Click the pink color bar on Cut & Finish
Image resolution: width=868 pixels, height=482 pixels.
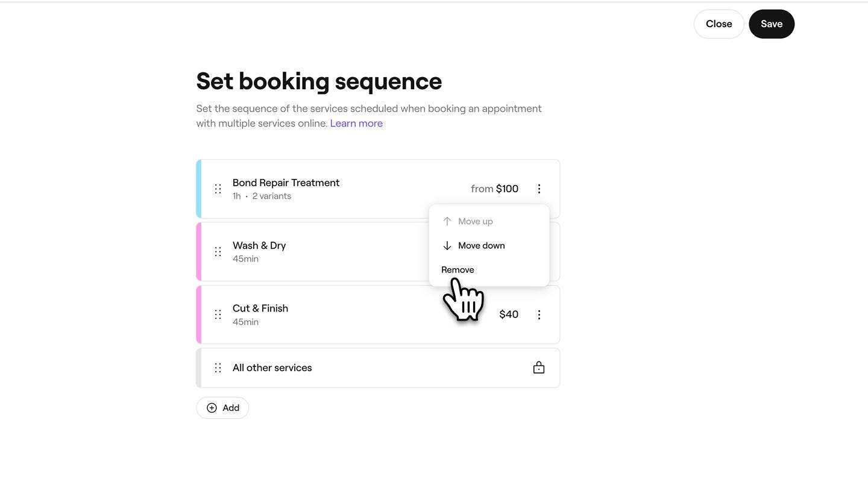pyautogui.click(x=198, y=315)
